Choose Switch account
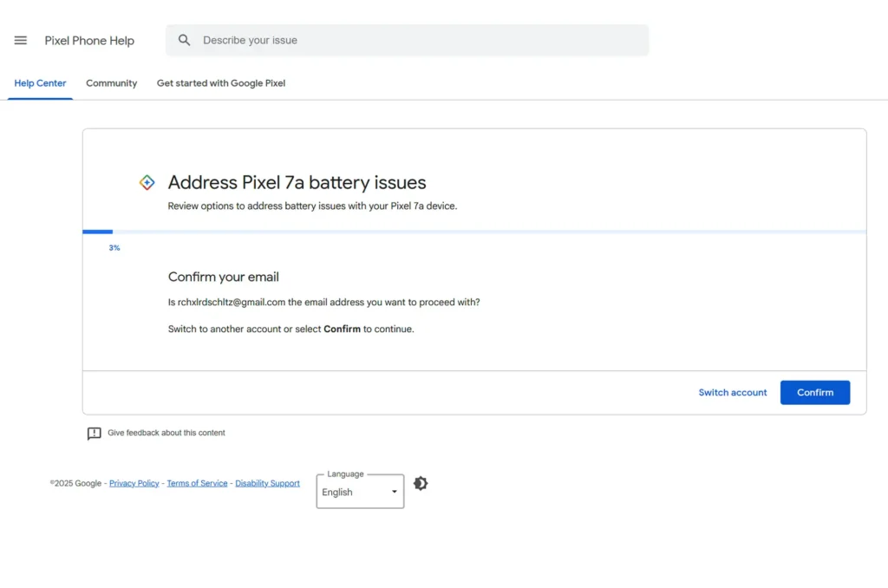The width and height of the screenshot is (888, 588). coord(732,393)
